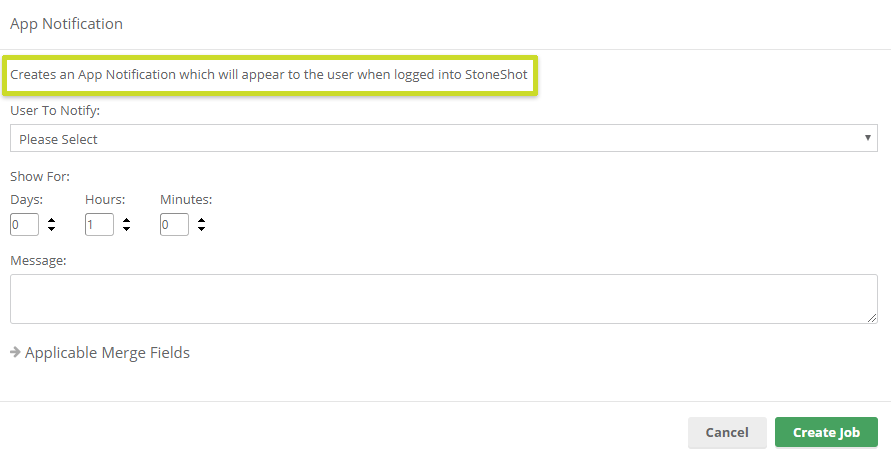Click the Cancel button

(x=727, y=432)
